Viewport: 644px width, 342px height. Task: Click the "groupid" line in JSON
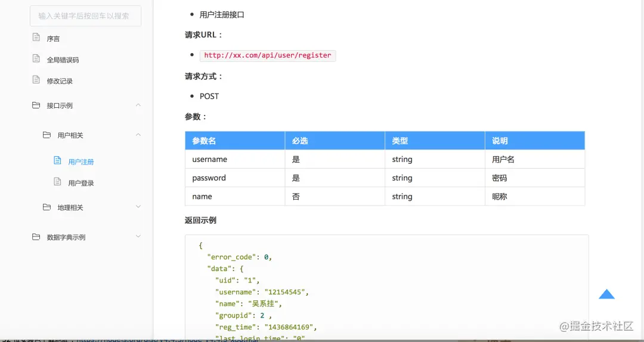click(x=243, y=315)
